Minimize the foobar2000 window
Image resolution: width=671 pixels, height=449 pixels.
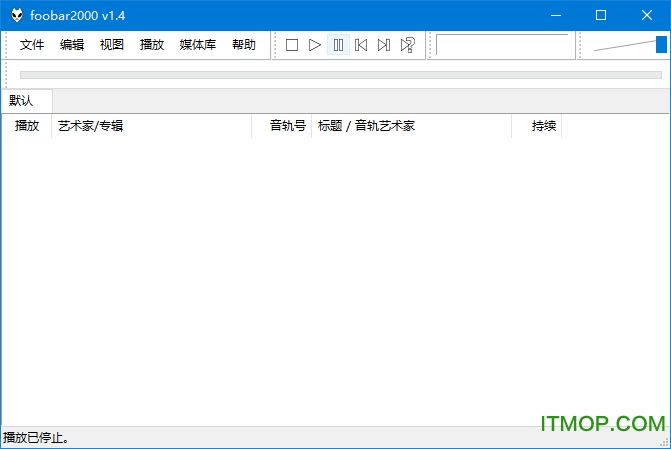(556, 15)
